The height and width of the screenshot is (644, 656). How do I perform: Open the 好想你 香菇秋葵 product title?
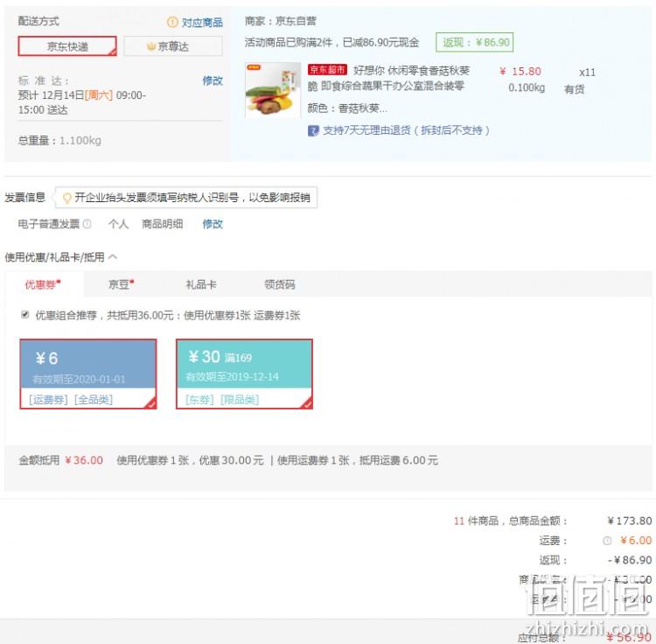click(x=389, y=78)
